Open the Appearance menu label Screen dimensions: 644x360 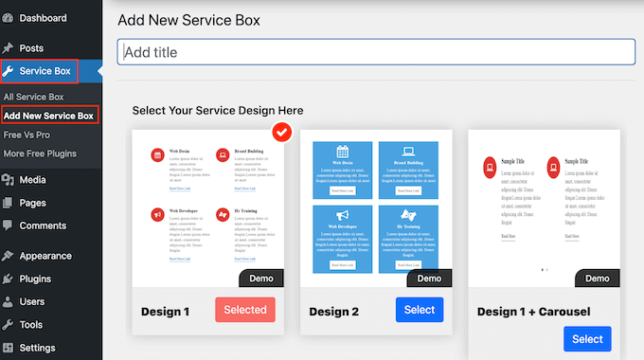pyautogui.click(x=45, y=256)
